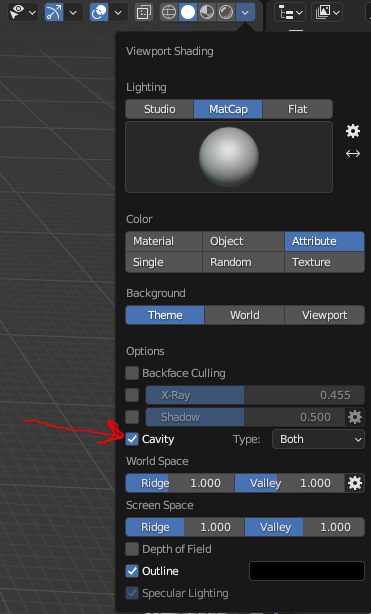This screenshot has width=371, height=614.
Task: Enable Depth of Field checkbox
Action: click(x=132, y=549)
